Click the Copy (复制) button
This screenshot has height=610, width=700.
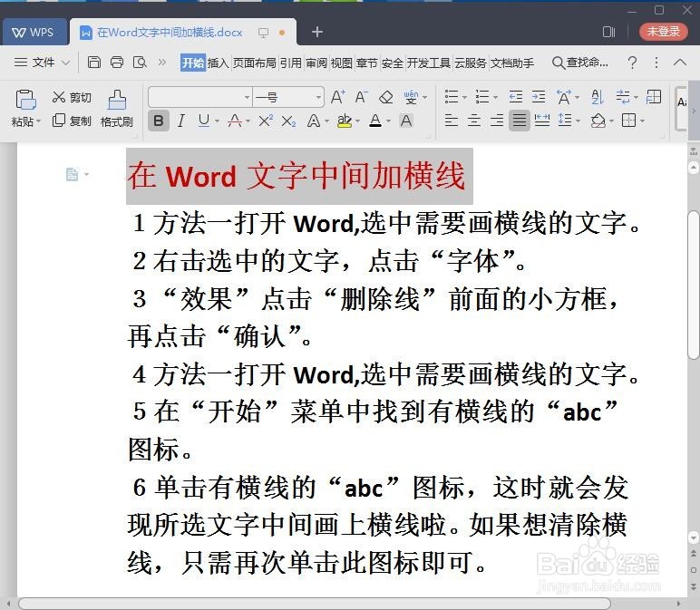tap(72, 121)
